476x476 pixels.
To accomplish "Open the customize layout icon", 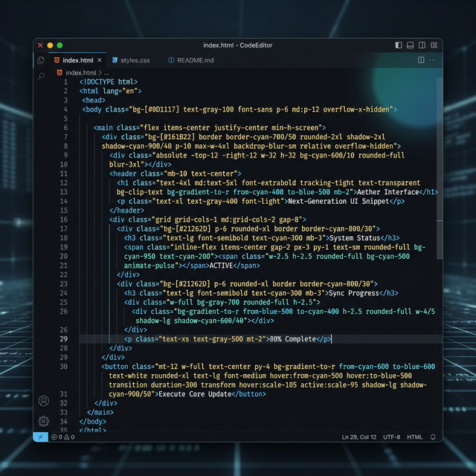I will coord(434,45).
